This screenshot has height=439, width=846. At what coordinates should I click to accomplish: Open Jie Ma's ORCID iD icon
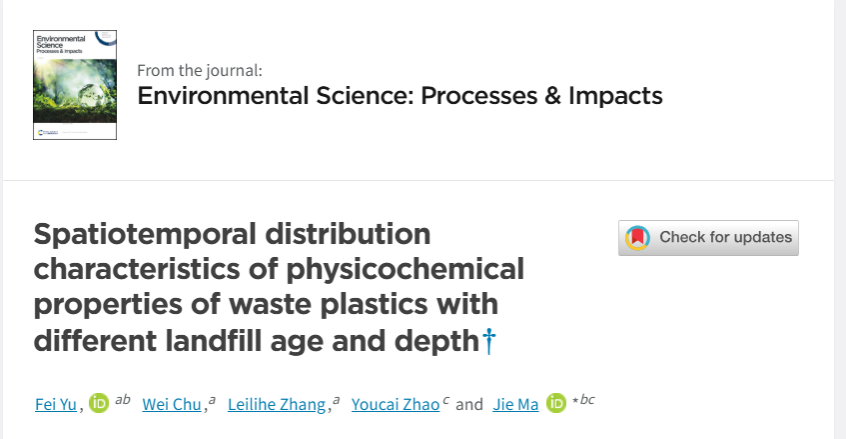556,404
